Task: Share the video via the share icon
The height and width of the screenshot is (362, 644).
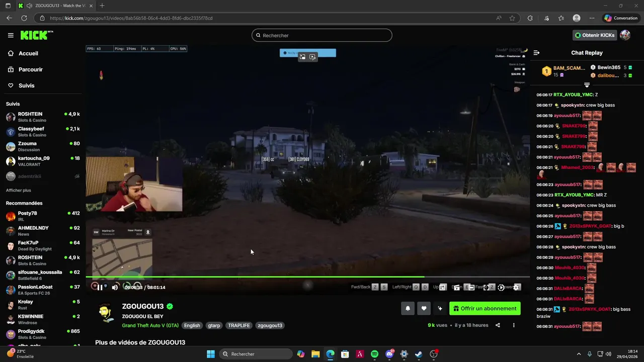Action: [498, 325]
